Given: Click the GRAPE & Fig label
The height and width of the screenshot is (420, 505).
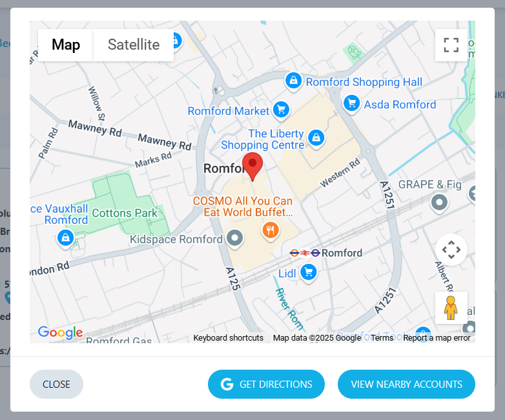Looking at the screenshot, I should [x=430, y=185].
